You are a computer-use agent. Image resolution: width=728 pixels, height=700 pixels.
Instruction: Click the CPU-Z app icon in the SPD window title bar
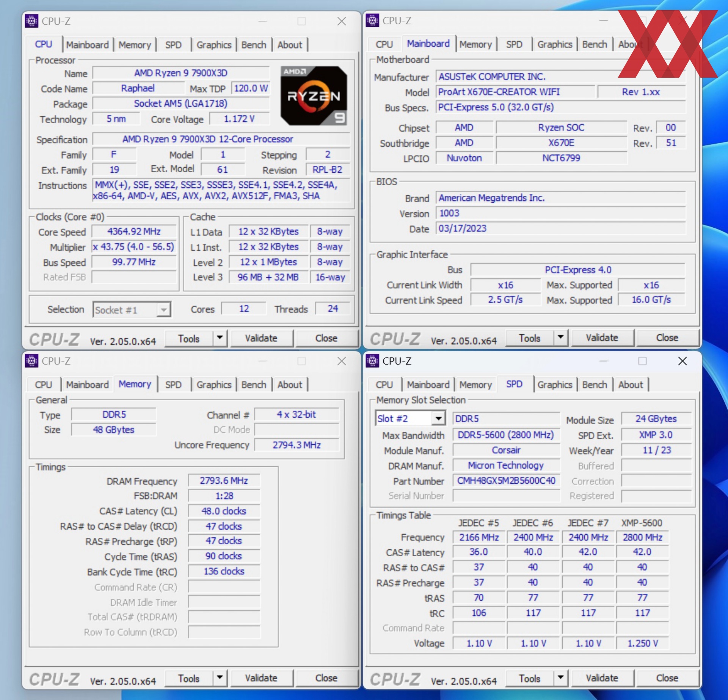372,361
